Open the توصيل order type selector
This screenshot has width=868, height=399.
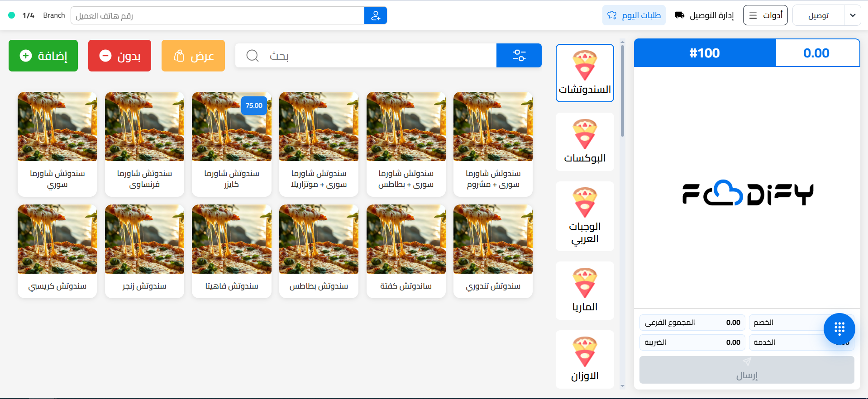click(x=826, y=15)
